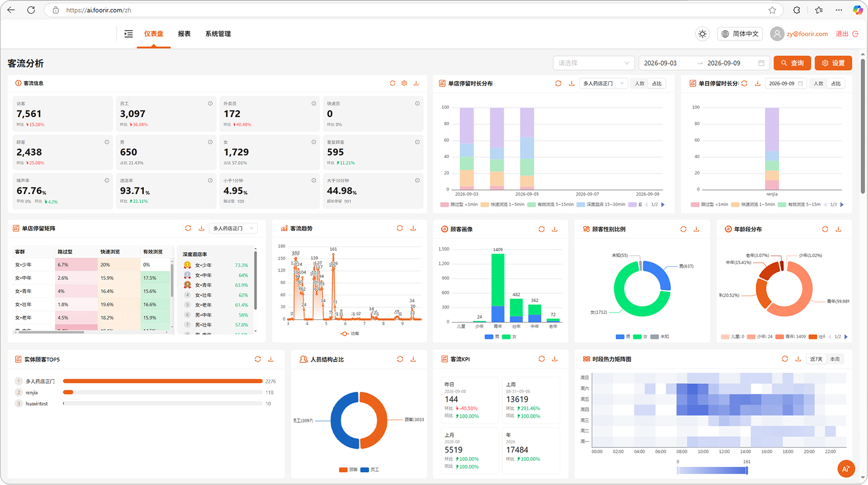868x485 pixels.
Task: Go to next legend page in 单日停留时长分布
Action: tap(842, 205)
